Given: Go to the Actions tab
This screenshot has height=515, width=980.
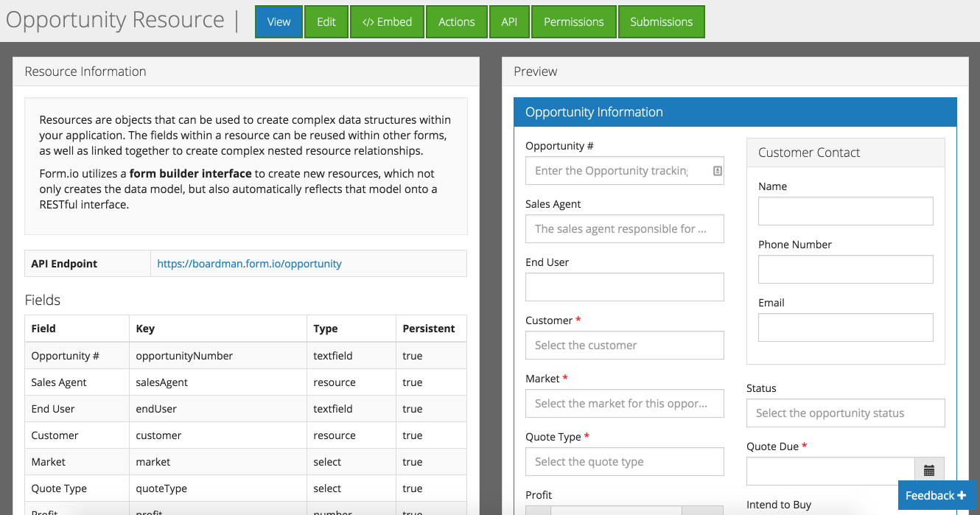Looking at the screenshot, I should (x=456, y=22).
